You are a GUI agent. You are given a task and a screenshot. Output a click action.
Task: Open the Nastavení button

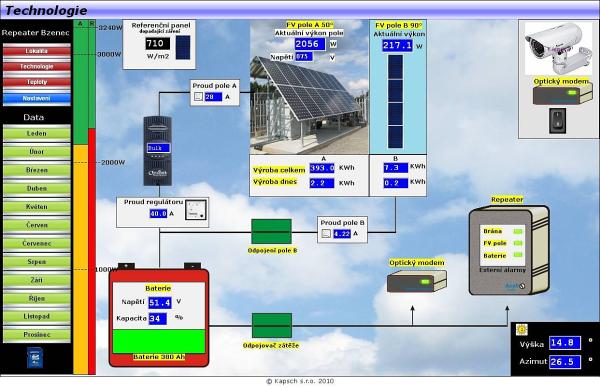pyautogui.click(x=37, y=98)
